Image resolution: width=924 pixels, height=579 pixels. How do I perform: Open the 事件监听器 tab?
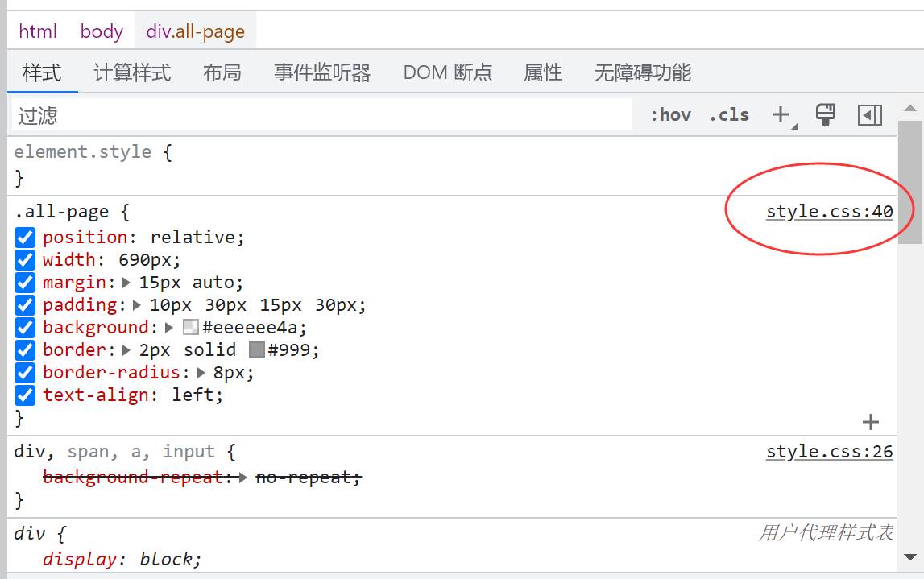[x=322, y=73]
